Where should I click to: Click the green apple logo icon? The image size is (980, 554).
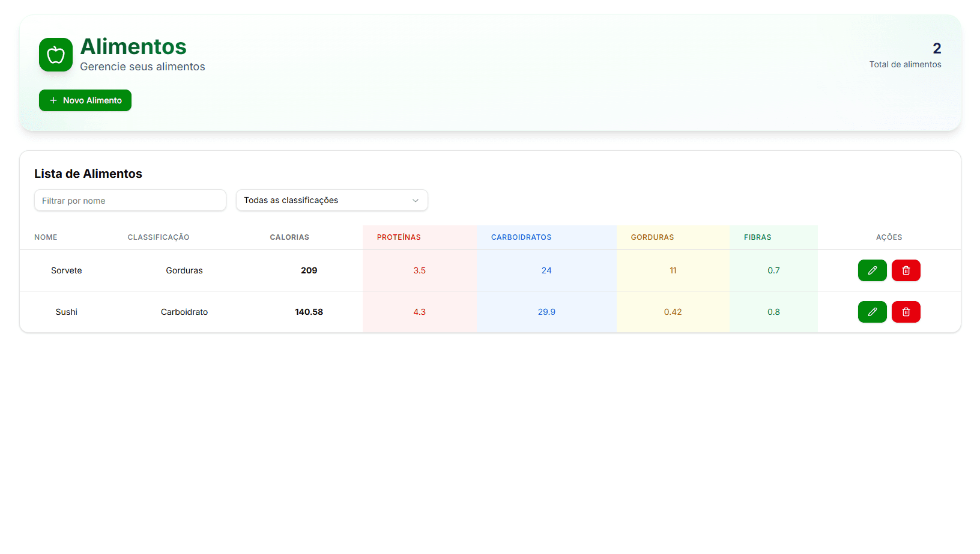(56, 55)
